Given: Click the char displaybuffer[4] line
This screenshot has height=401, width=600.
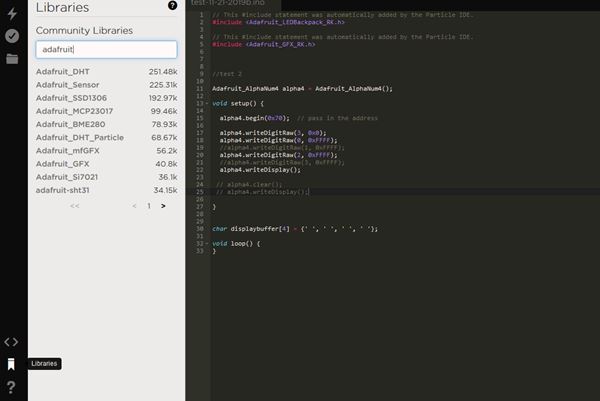Looking at the screenshot, I should coord(295,229).
